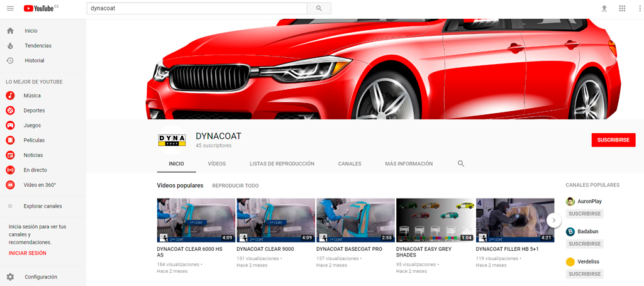Image resolution: width=644 pixels, height=286 pixels.
Task: Switch to the VÍDEOS tab
Action: (x=217, y=163)
